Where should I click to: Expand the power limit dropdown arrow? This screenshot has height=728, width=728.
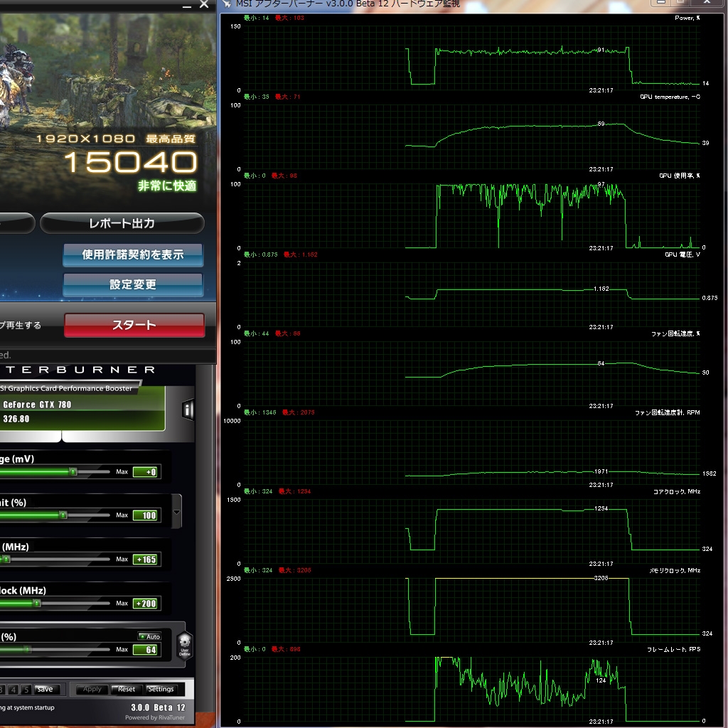[176, 512]
